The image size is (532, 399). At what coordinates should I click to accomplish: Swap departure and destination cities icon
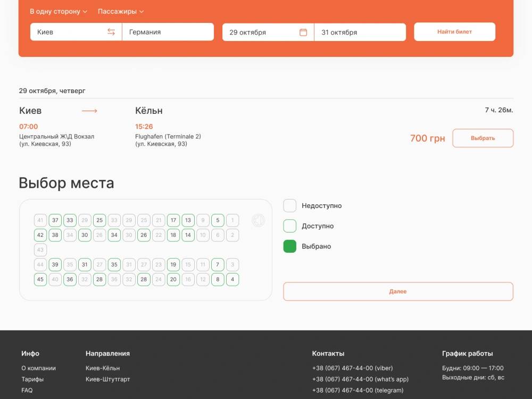111,32
